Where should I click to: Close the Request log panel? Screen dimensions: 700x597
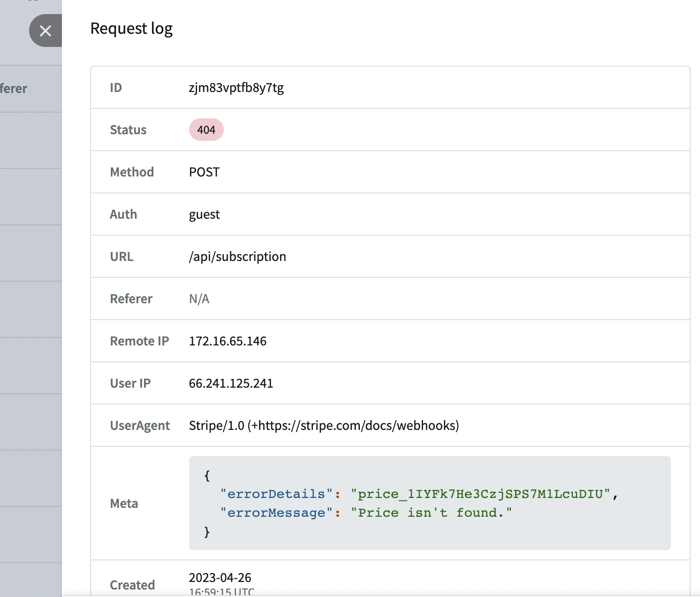tap(46, 31)
